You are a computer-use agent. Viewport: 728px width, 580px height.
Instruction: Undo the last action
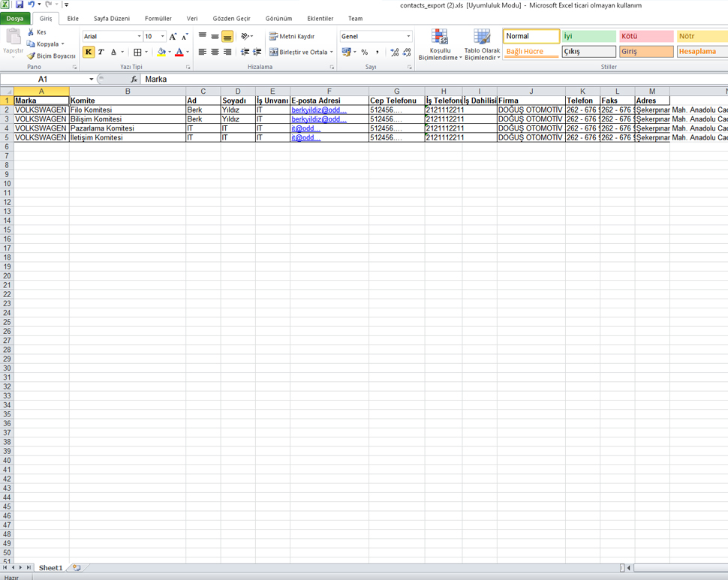pyautogui.click(x=31, y=5)
